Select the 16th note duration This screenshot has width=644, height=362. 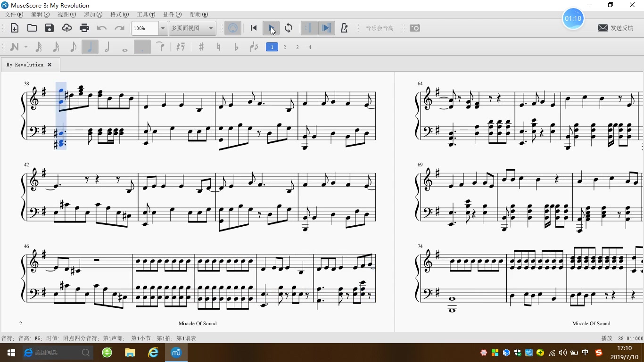pyautogui.click(x=56, y=47)
